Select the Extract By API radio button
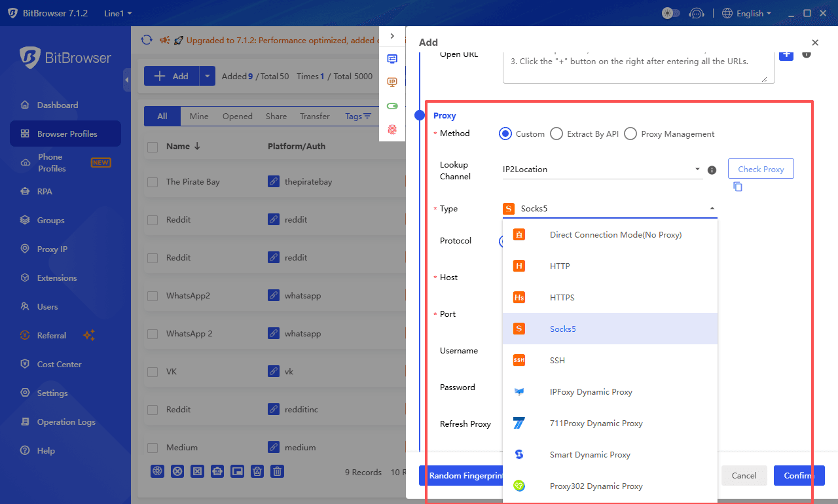 556,134
